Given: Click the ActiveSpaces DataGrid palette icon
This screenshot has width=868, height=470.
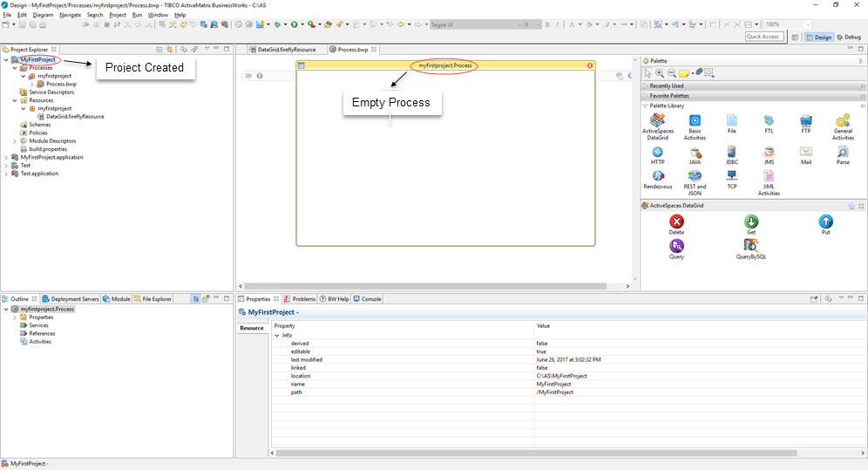Looking at the screenshot, I should click(657, 121).
